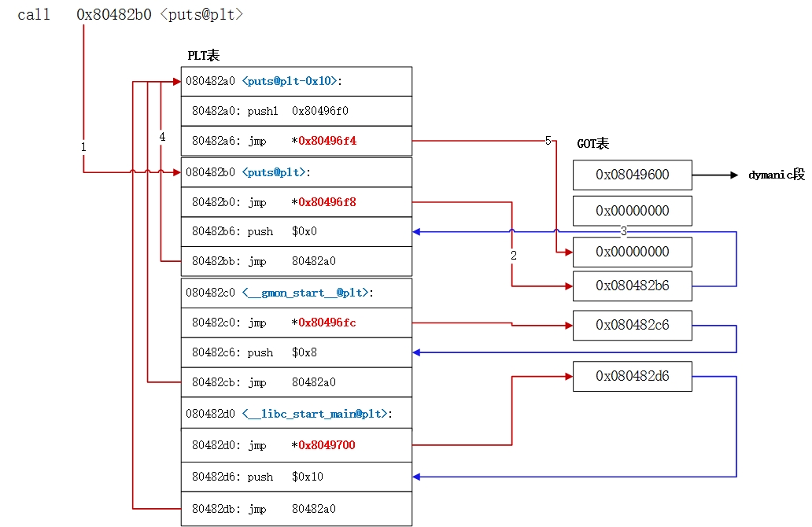The width and height of the screenshot is (812, 527).
Task: Click the push $0x10 row
Action: pos(296,477)
